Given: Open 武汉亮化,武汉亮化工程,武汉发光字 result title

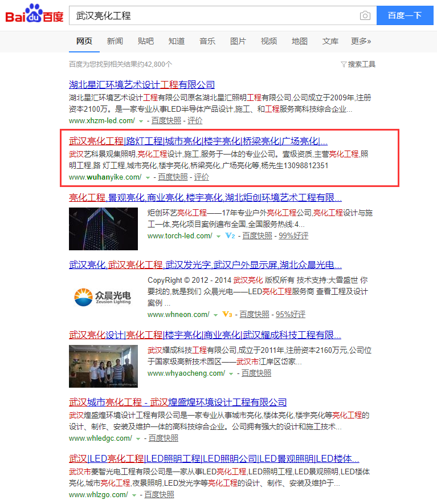Looking at the screenshot, I should click(x=205, y=265).
